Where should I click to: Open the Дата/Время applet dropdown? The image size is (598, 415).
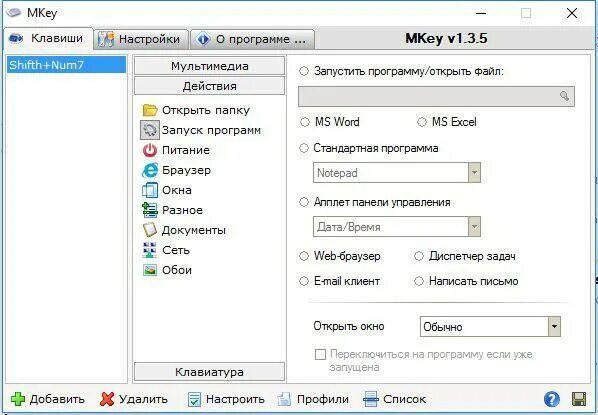point(474,227)
